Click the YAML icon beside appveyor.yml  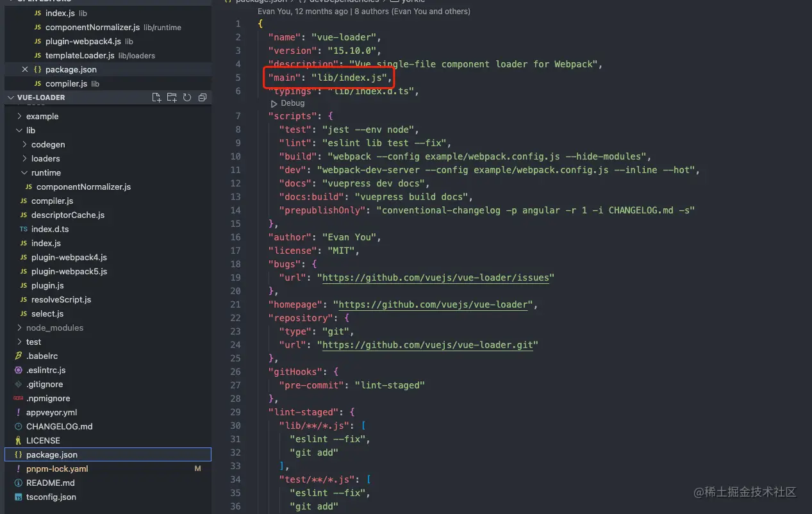(x=19, y=412)
